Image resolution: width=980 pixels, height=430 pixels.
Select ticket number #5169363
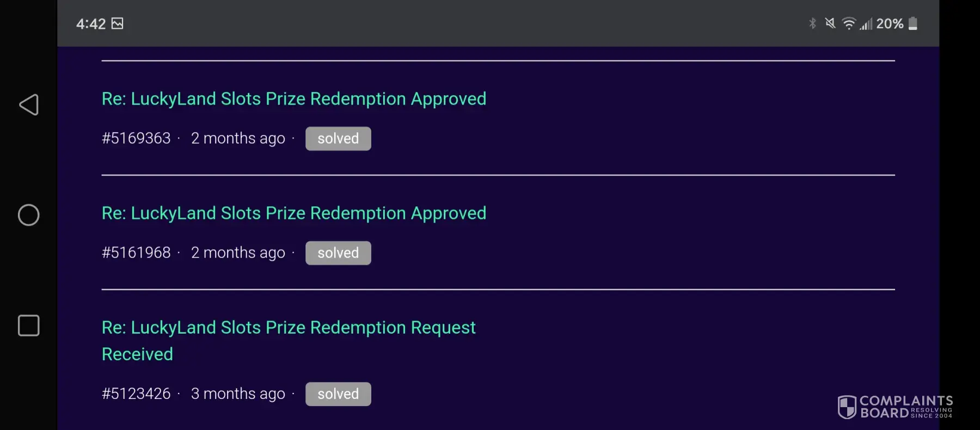coord(136,139)
